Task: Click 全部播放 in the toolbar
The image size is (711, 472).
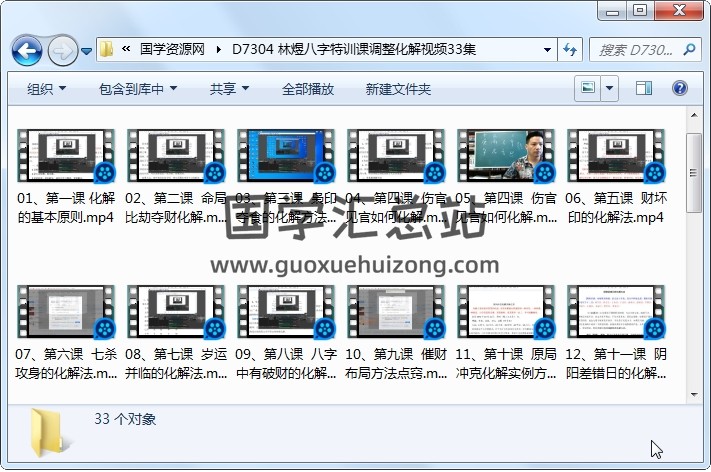Action: (307, 89)
